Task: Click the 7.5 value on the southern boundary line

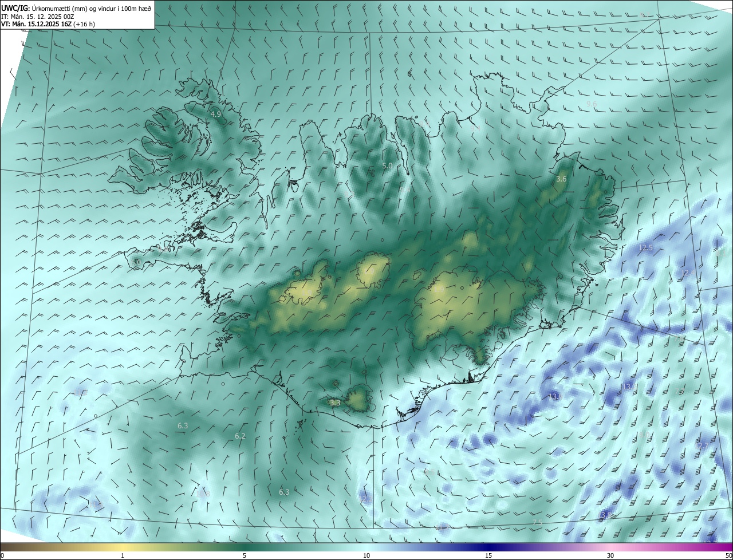Action: 537,523
